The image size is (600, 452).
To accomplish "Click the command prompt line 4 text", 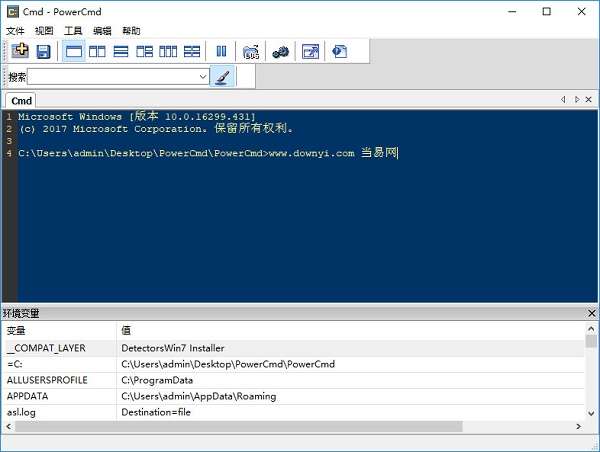I will pyautogui.click(x=208, y=153).
